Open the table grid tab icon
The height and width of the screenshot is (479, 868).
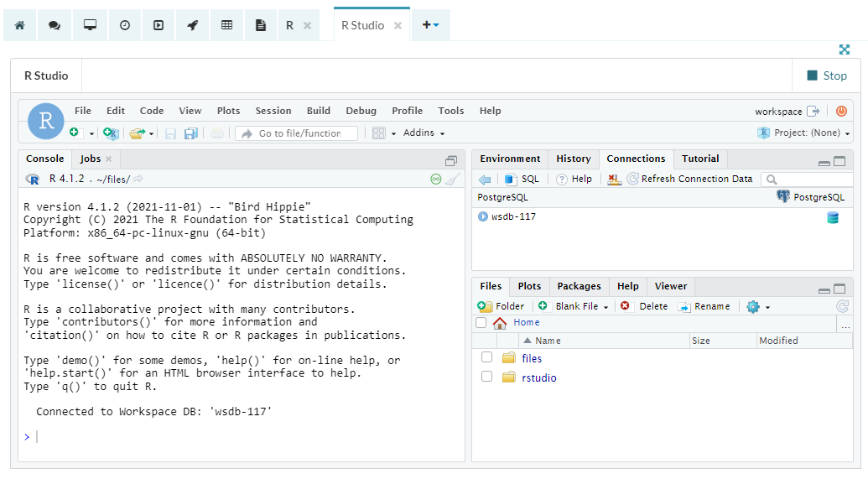pyautogui.click(x=227, y=25)
